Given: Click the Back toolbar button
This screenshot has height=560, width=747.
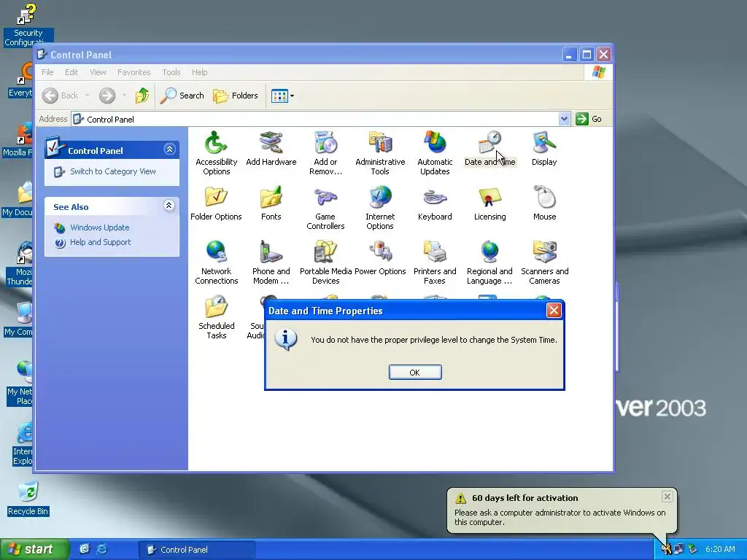Looking at the screenshot, I should click(60, 96).
